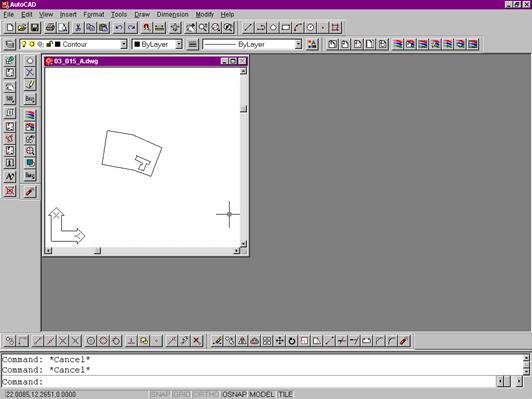Viewport: 532px width, 399px height.
Task: Select the Rectangle draw tool icon
Action: [286, 27]
